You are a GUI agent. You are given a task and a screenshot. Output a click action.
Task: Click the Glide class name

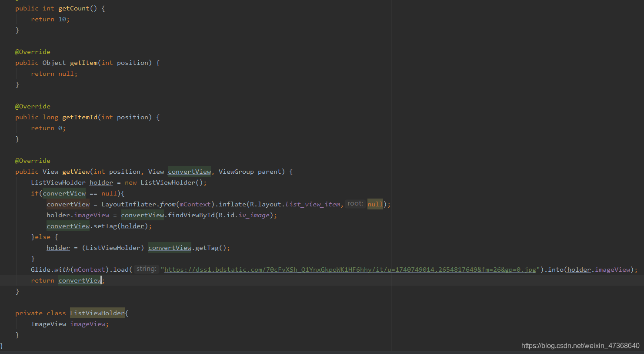40,270
